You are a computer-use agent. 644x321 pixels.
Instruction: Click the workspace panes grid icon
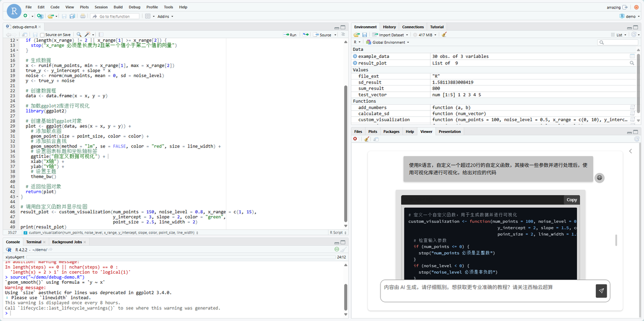coord(148,17)
